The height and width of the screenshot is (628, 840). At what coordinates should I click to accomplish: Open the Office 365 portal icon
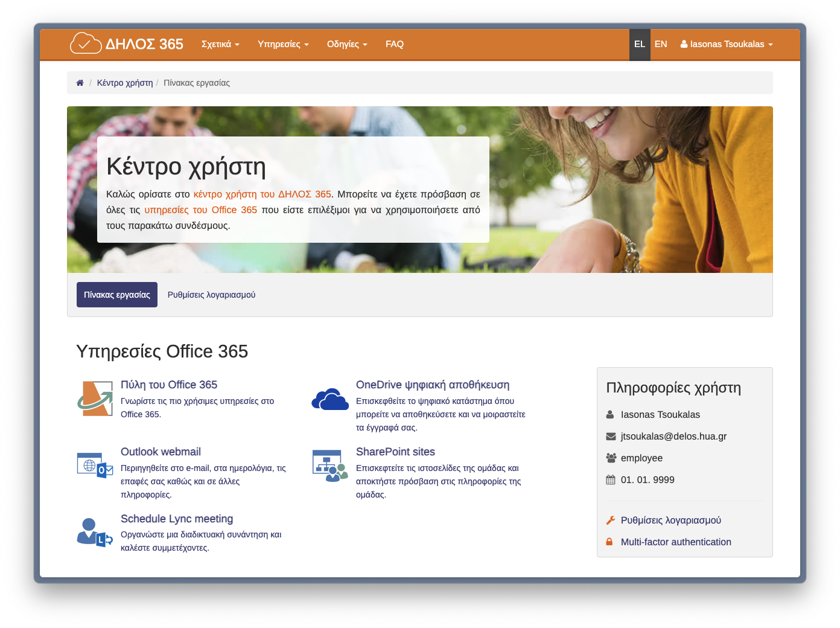95,399
